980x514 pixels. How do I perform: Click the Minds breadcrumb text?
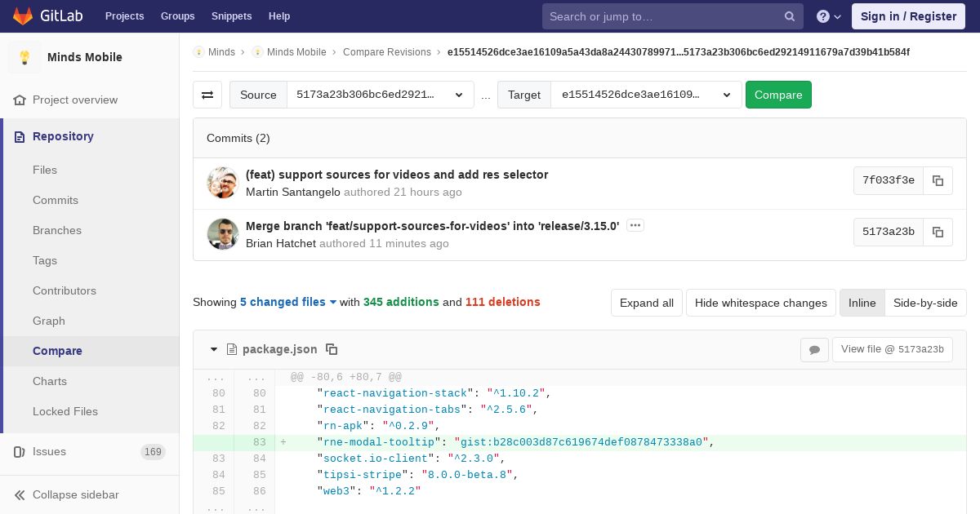point(221,51)
